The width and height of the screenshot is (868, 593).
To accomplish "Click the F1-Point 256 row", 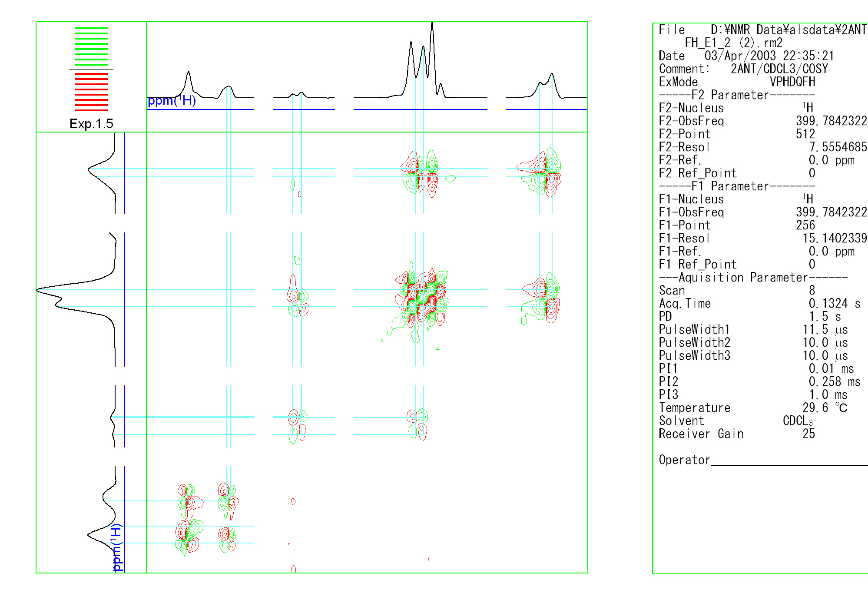I will (x=737, y=225).
